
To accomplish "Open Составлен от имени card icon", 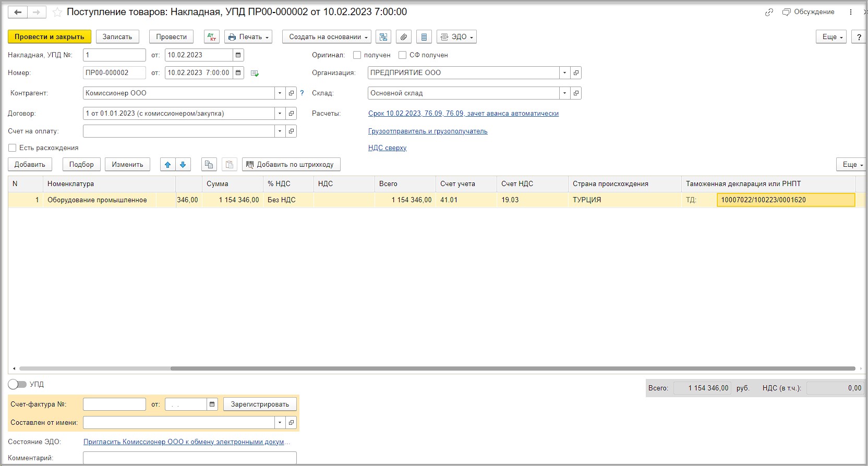I will pos(292,422).
